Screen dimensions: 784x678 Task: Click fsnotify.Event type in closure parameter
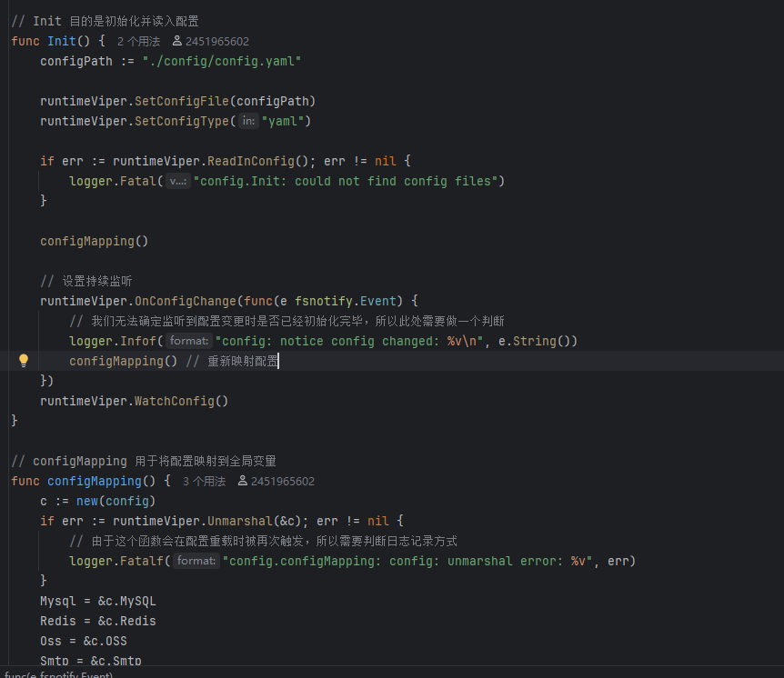coord(345,301)
